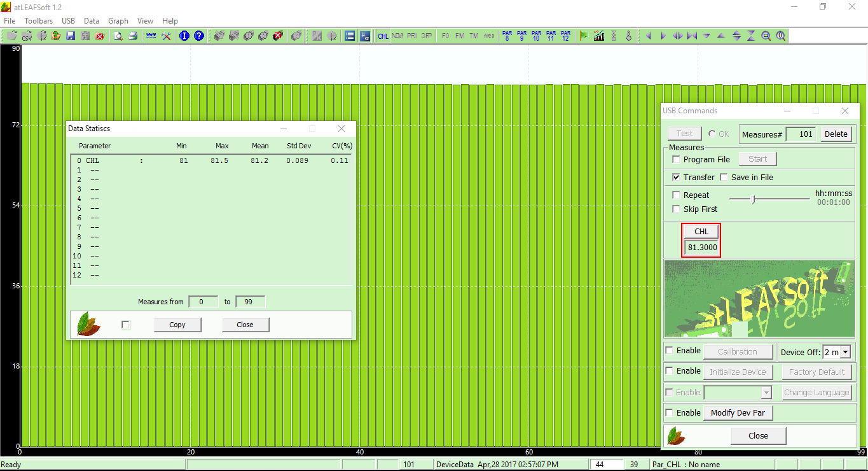868x471 pixels.
Task: Uncheck the Transfer checkbox
Action: coord(677,178)
